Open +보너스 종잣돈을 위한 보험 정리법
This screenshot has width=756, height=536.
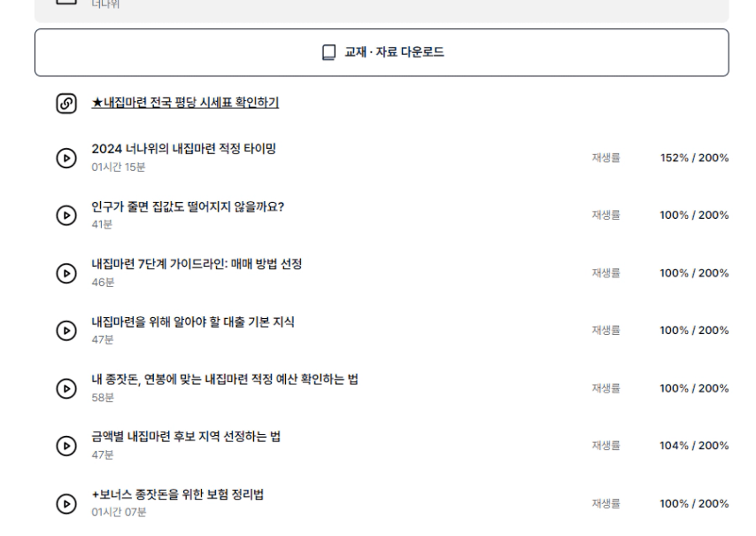[x=177, y=494]
